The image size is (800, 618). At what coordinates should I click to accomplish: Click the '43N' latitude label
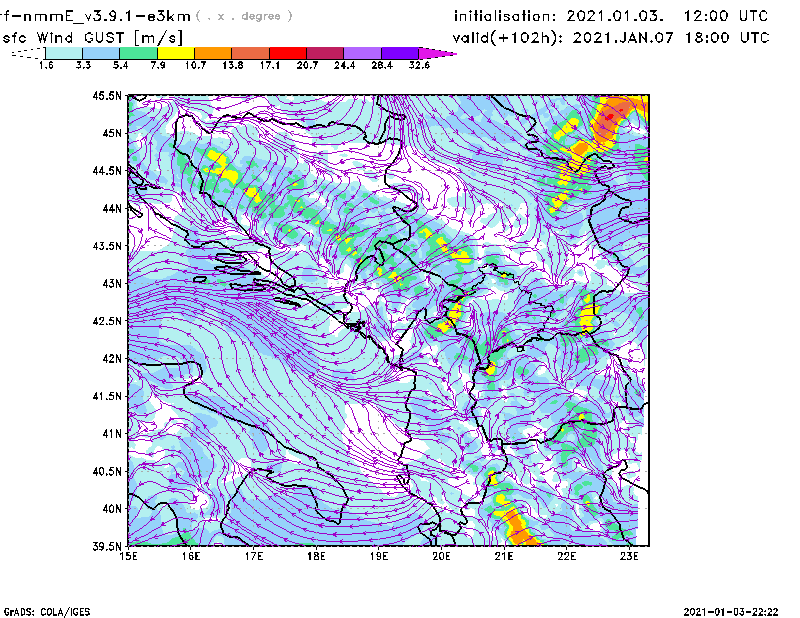coord(112,283)
